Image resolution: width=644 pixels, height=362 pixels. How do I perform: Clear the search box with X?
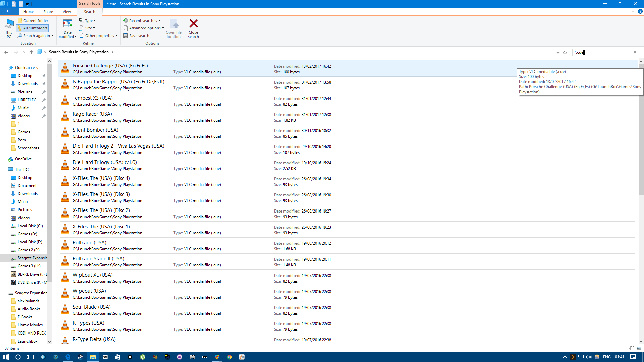tap(635, 52)
